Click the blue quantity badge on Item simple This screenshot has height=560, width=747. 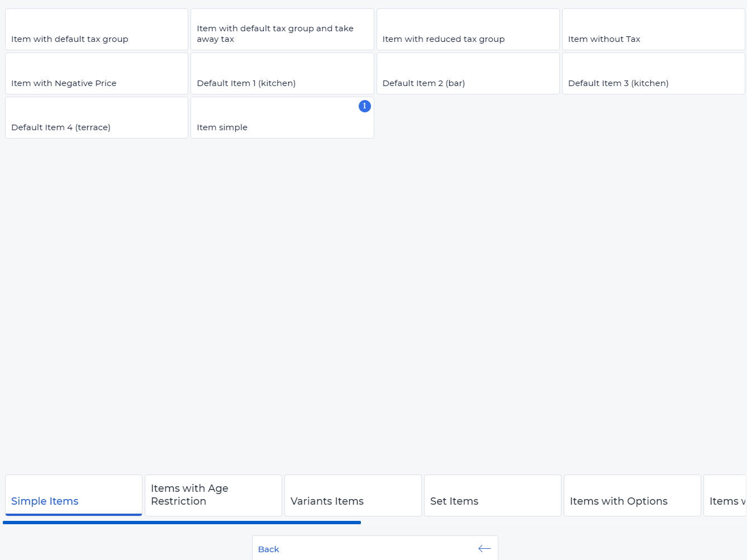coord(365,106)
